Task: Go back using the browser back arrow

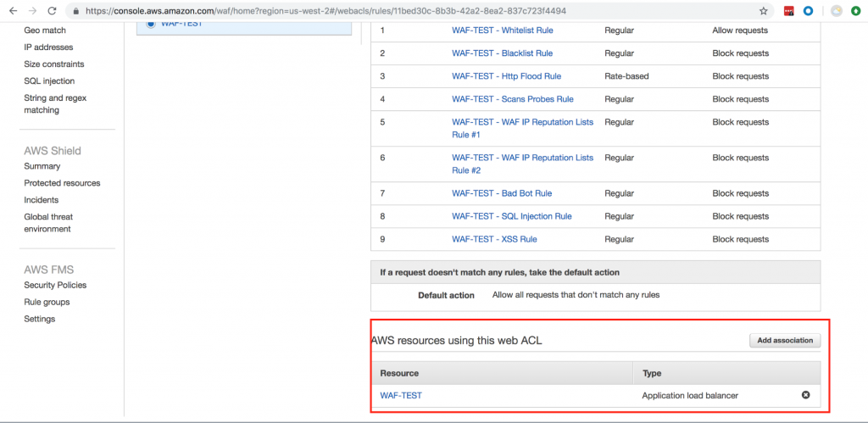Action: pos(14,10)
